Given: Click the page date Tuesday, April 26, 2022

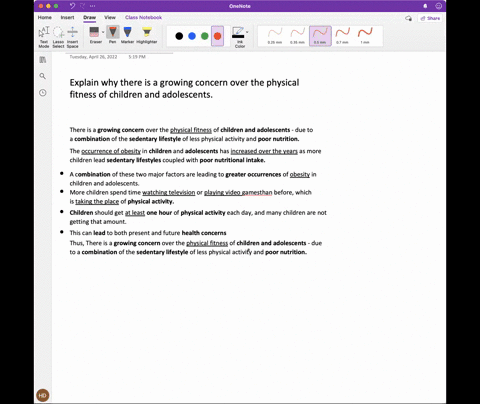Looking at the screenshot, I should point(93,57).
